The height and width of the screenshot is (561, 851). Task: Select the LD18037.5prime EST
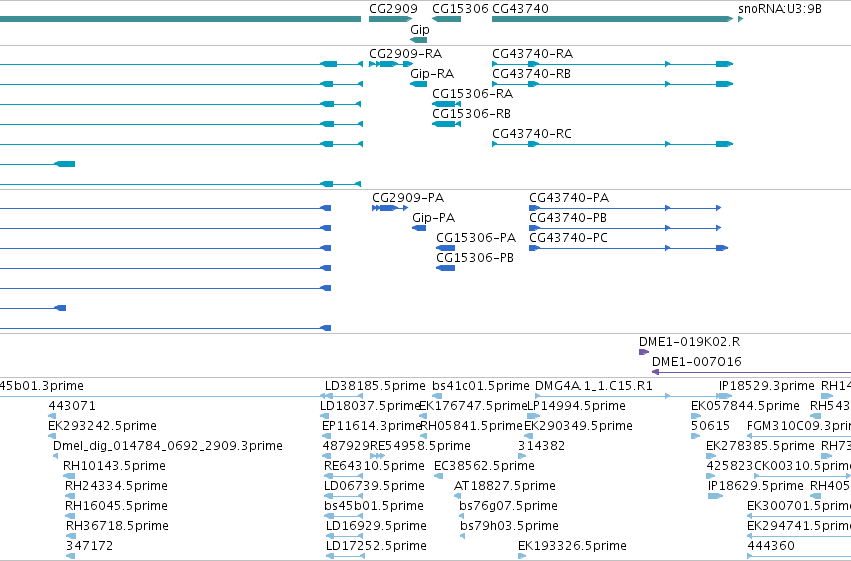pyautogui.click(x=370, y=406)
